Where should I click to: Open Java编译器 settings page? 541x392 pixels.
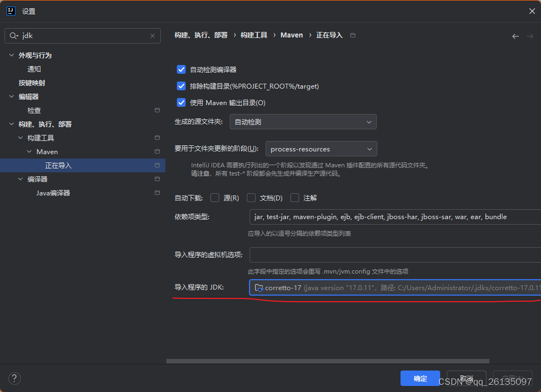pyautogui.click(x=53, y=193)
